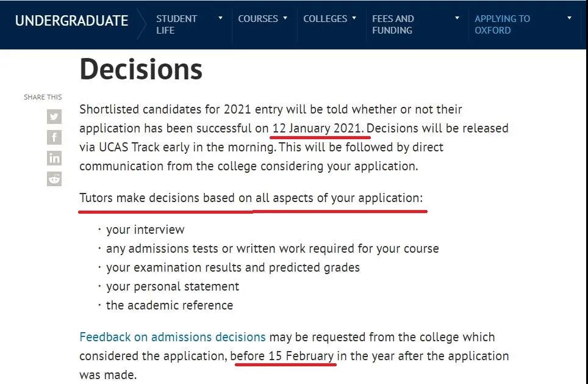The image size is (588, 384).
Task: Open the Applying to Oxford menu
Action: (502, 24)
